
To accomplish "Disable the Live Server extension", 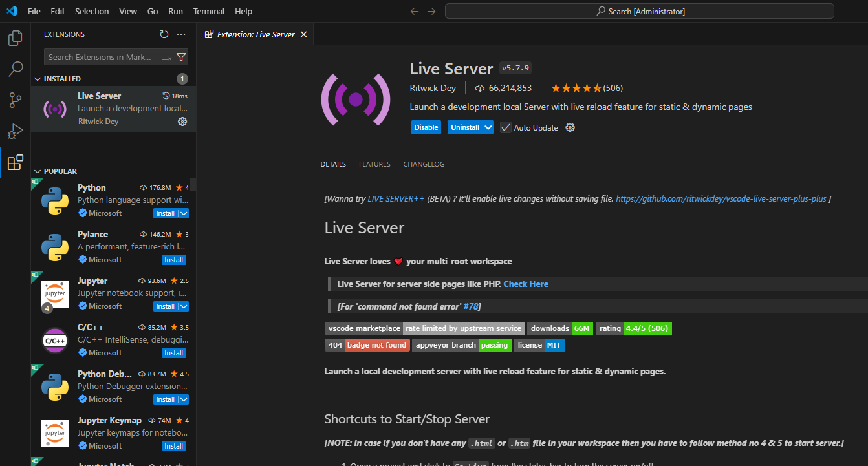I will (x=426, y=127).
